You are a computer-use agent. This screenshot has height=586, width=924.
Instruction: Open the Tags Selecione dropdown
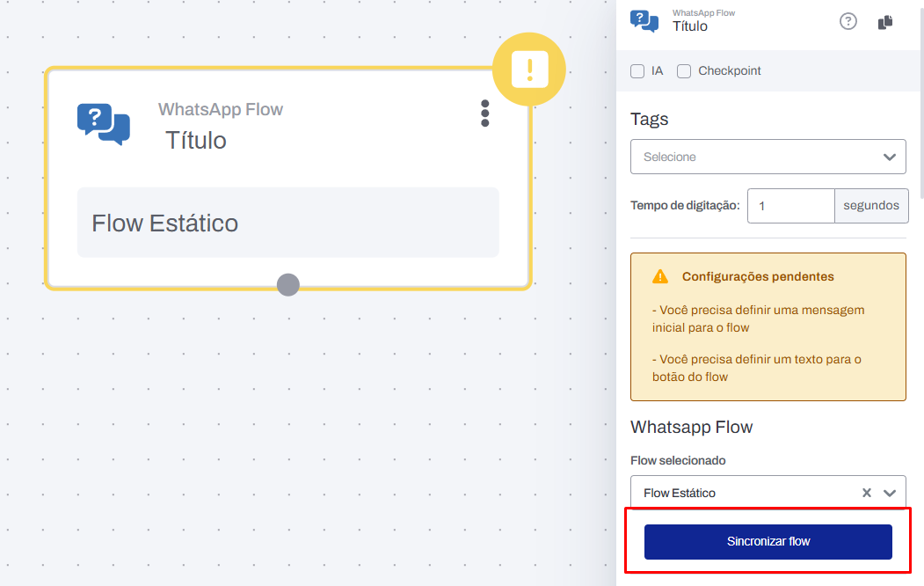pos(768,157)
